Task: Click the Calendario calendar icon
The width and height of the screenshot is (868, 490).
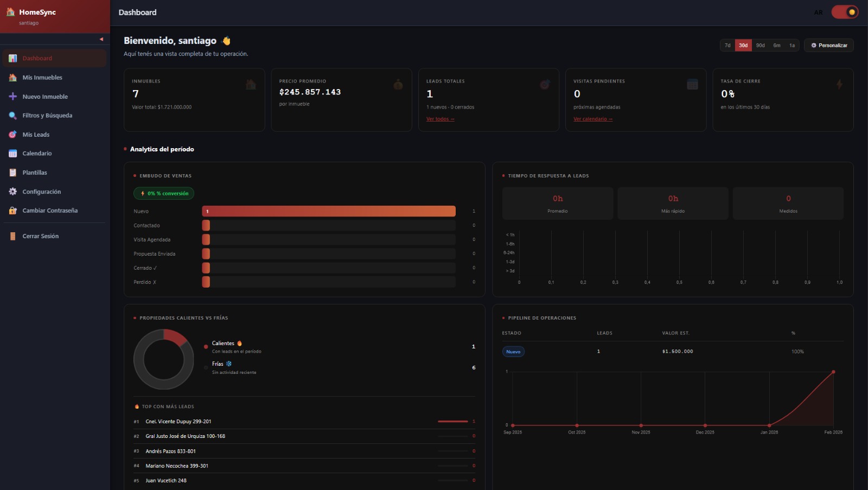Action: click(x=12, y=153)
